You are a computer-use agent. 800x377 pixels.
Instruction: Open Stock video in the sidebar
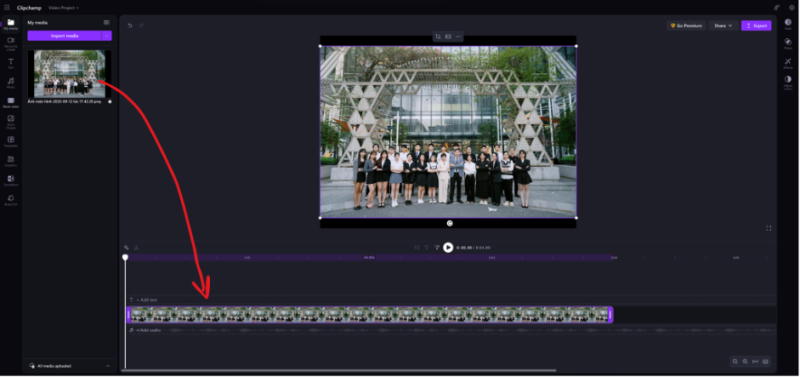point(11,103)
